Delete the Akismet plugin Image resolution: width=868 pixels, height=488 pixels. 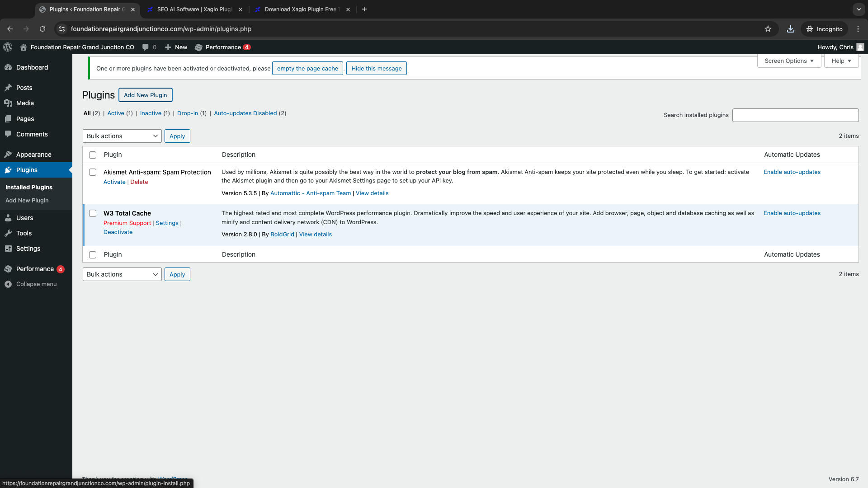click(139, 182)
